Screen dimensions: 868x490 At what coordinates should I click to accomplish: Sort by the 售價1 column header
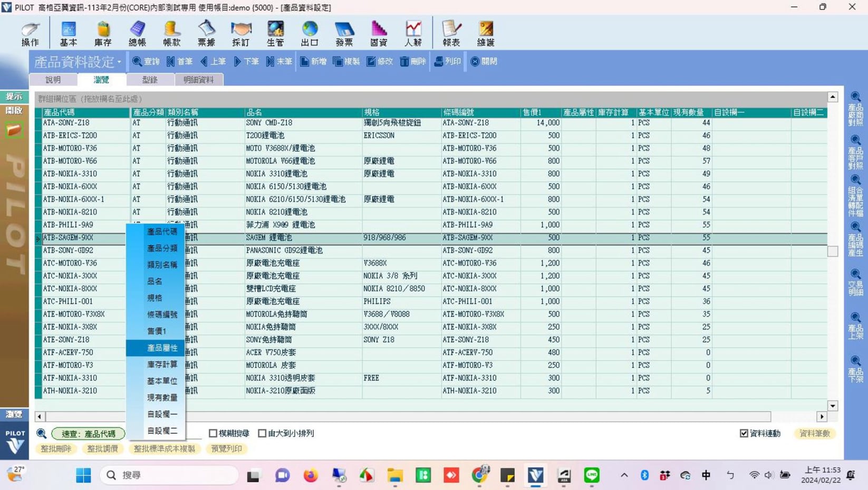(540, 112)
